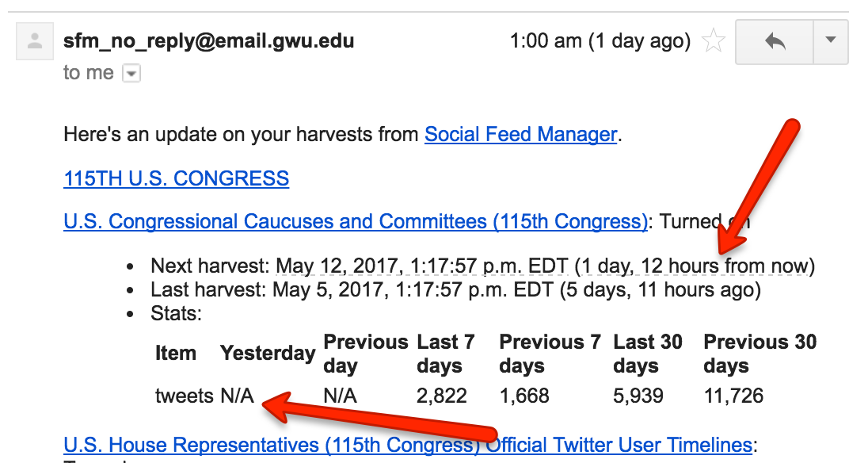Click the sender avatar icon
The image size is (868, 463).
[35, 41]
